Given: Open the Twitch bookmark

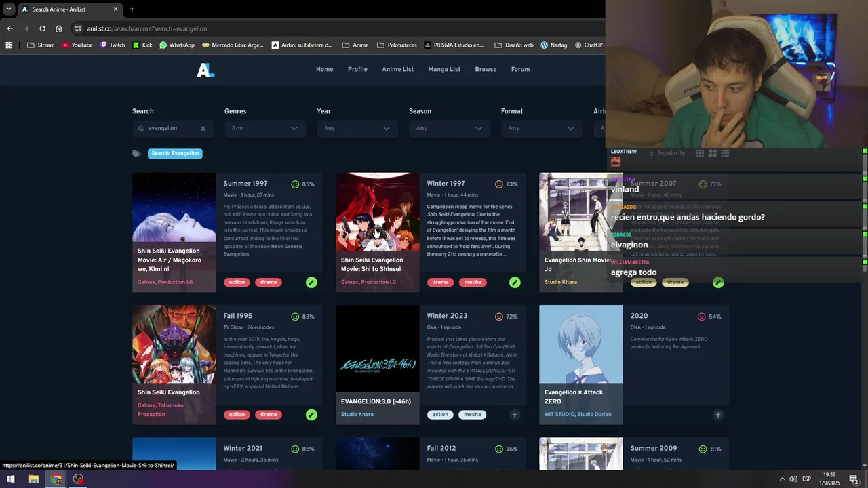Looking at the screenshot, I should 113,45.
